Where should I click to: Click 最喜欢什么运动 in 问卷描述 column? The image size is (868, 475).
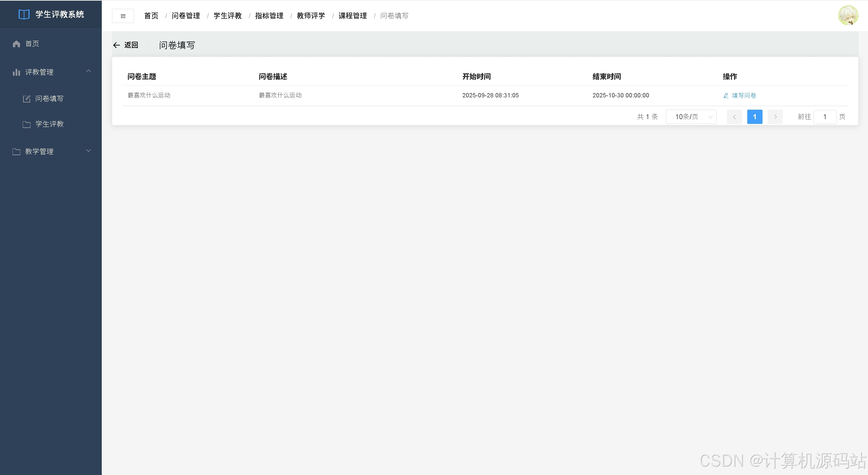coord(280,95)
